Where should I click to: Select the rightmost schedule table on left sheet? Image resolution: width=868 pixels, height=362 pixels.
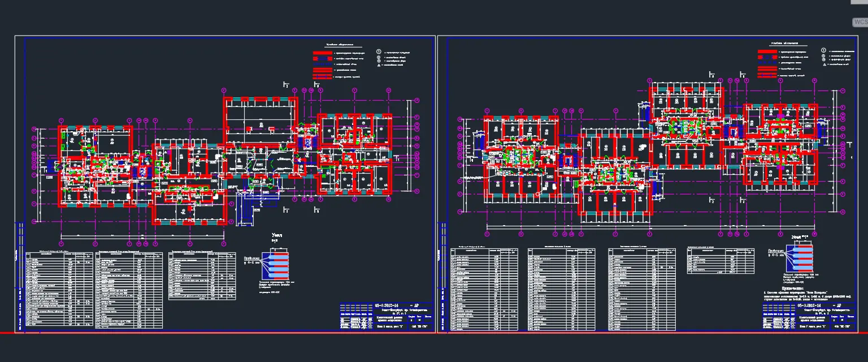tap(202, 276)
